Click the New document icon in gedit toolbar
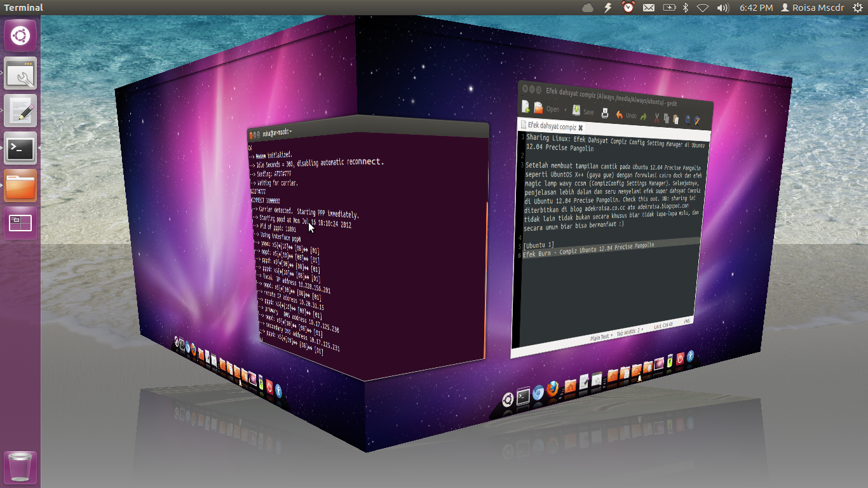 tap(526, 107)
